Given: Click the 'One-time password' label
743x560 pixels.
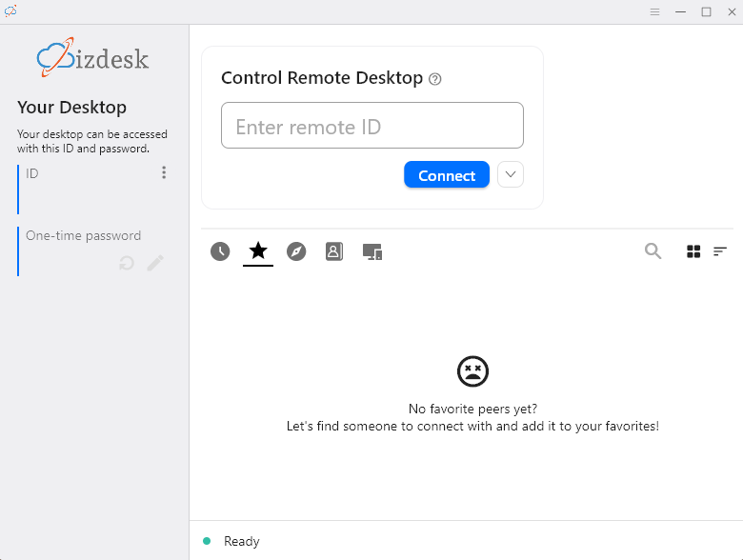Looking at the screenshot, I should coord(84,235).
